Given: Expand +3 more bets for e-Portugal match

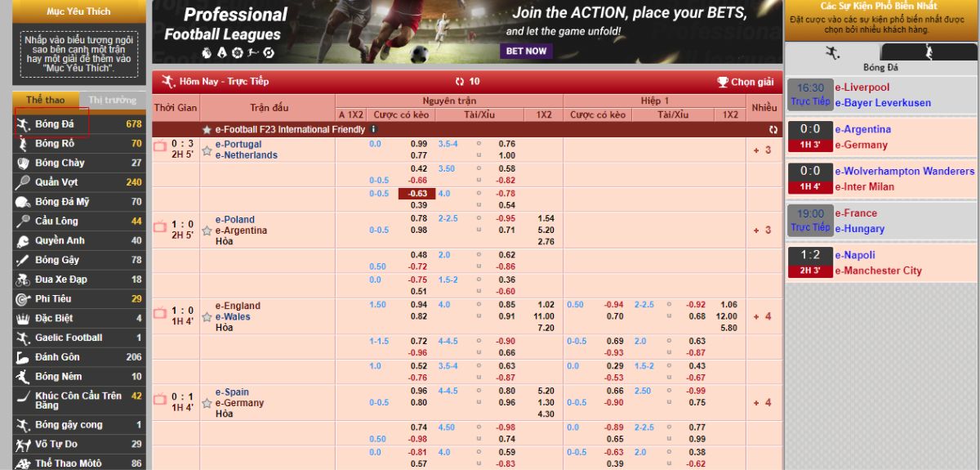Looking at the screenshot, I should tap(762, 150).
